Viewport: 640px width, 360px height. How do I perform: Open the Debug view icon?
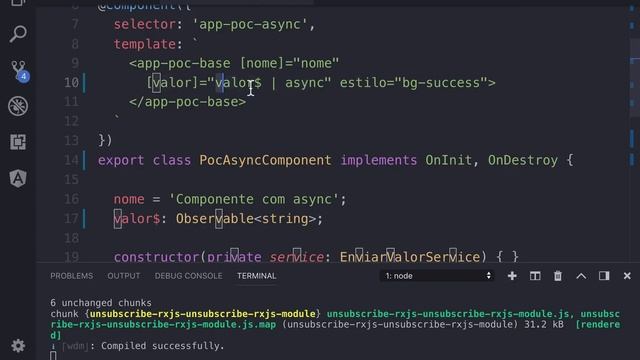pos(18,106)
